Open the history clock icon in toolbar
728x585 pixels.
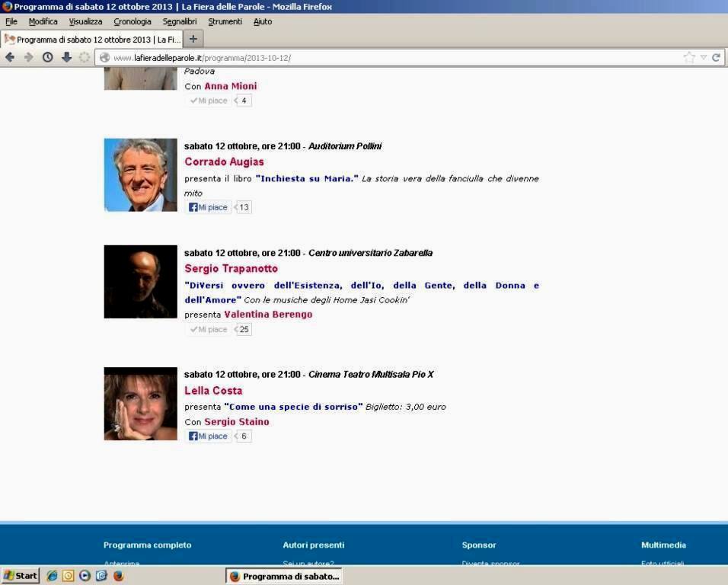click(x=47, y=57)
